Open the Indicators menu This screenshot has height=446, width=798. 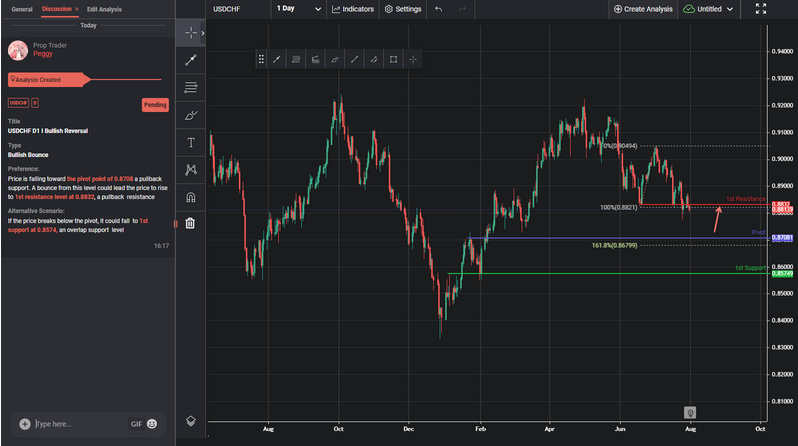pos(353,9)
